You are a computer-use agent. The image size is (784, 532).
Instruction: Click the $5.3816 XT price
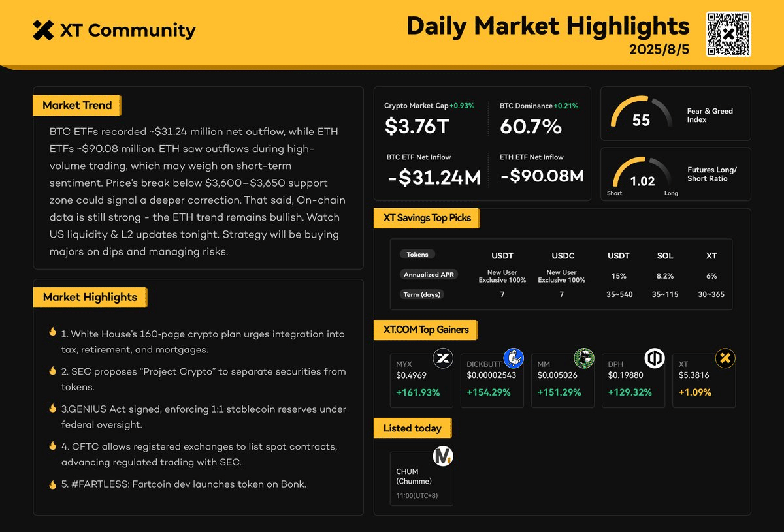click(694, 375)
